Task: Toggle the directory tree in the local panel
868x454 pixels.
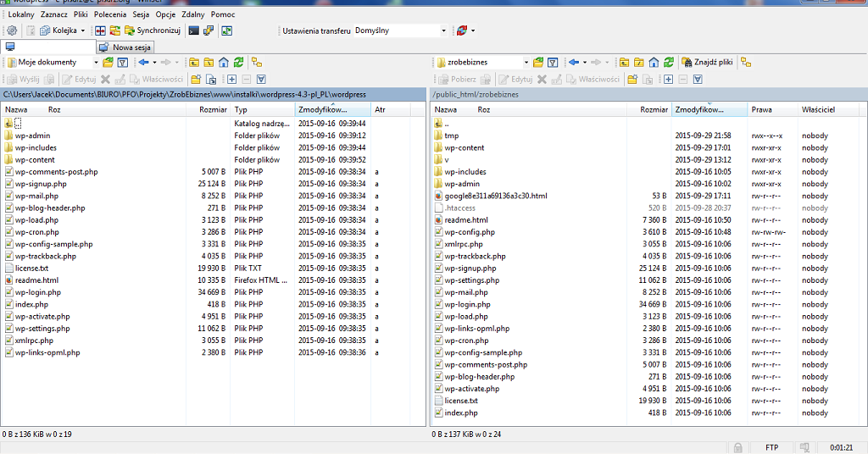Action: 257,63
